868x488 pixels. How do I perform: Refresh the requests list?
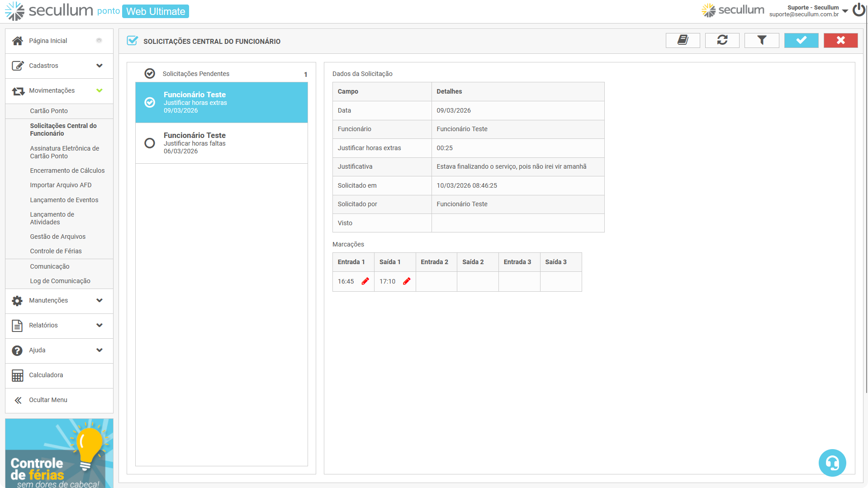click(x=722, y=41)
